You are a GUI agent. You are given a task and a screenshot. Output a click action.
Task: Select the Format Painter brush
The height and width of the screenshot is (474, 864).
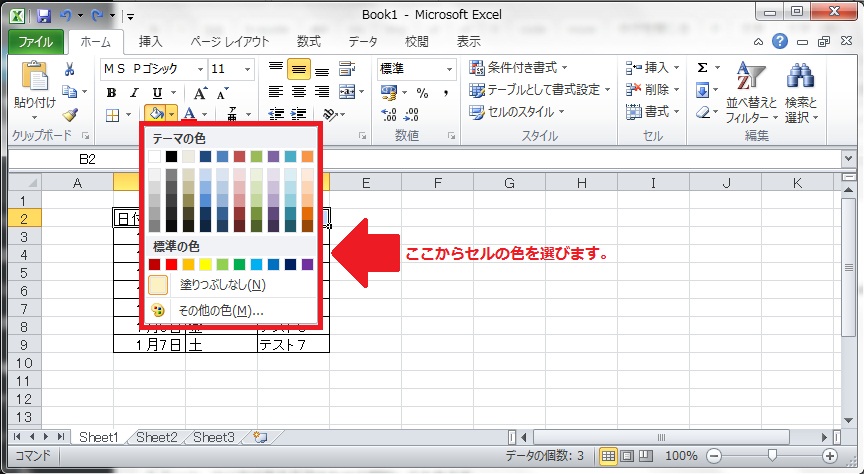(70, 114)
